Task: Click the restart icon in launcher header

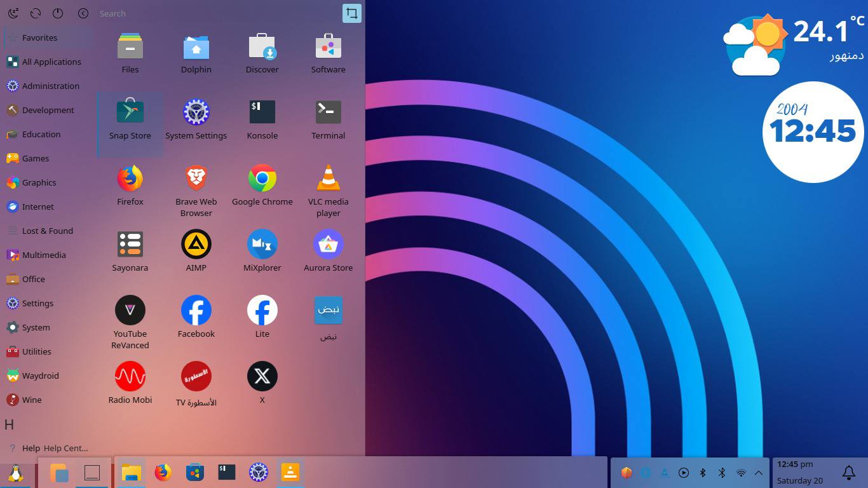Action: pyautogui.click(x=36, y=13)
